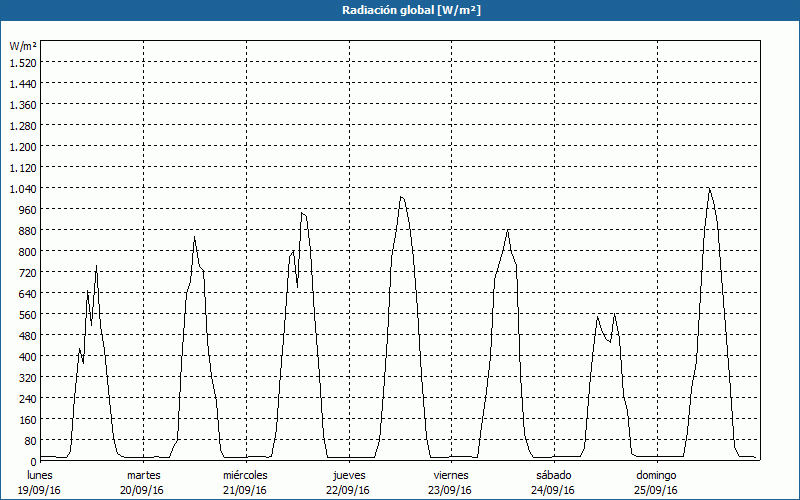The height and width of the screenshot is (500, 800).
Task: Click the 23/09/16 date label
Action: tap(451, 490)
